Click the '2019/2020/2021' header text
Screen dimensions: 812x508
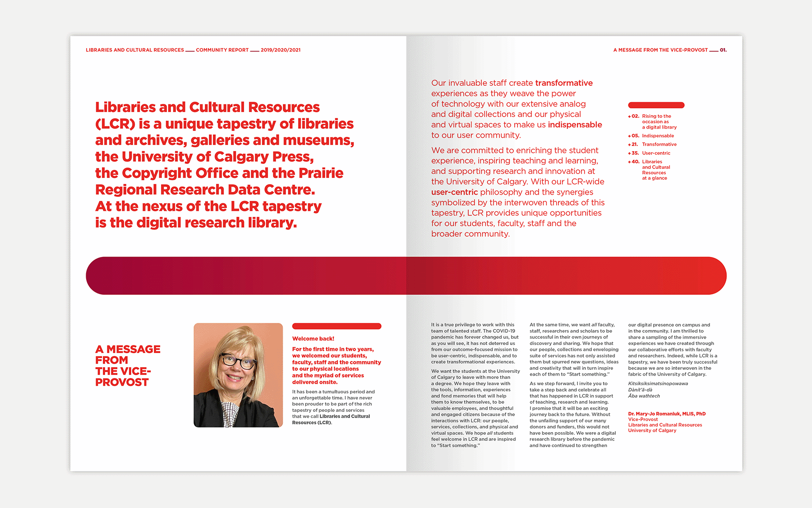[281, 50]
